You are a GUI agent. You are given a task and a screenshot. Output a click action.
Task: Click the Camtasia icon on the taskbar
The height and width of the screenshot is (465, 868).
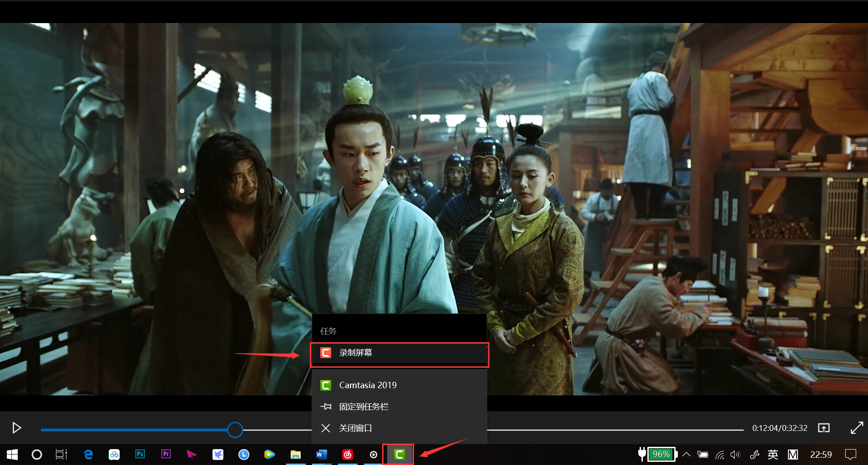point(399,455)
